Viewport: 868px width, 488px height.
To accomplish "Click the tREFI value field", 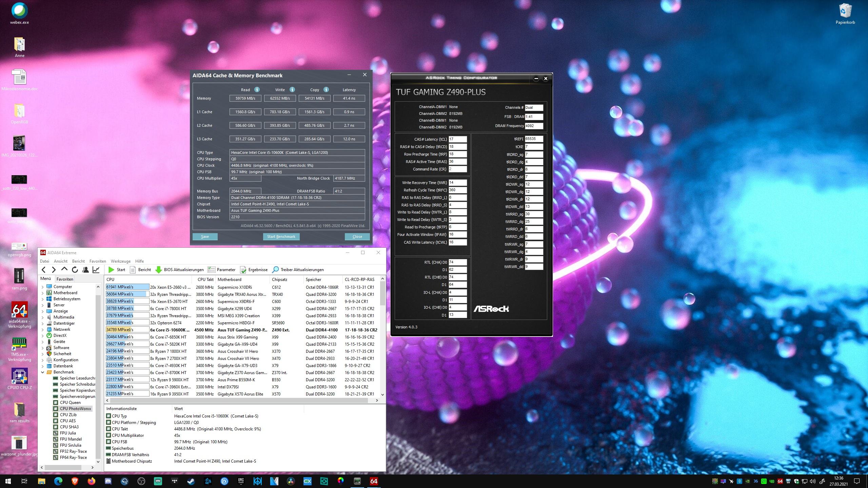I will (x=534, y=139).
